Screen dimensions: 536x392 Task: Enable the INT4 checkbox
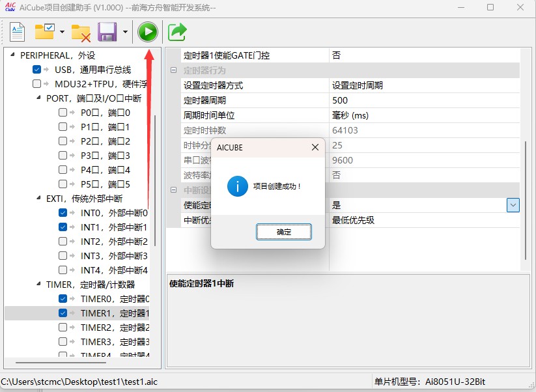pyautogui.click(x=63, y=270)
